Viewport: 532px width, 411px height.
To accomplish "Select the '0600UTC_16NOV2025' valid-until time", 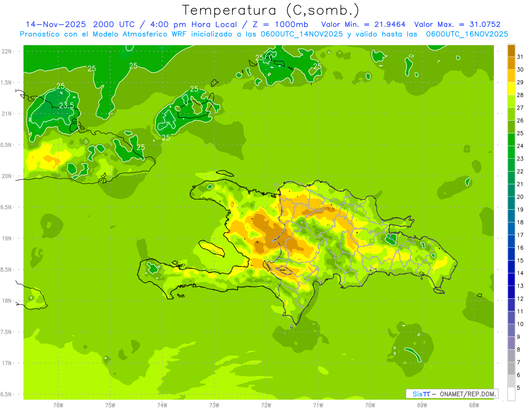I will 467,34.
